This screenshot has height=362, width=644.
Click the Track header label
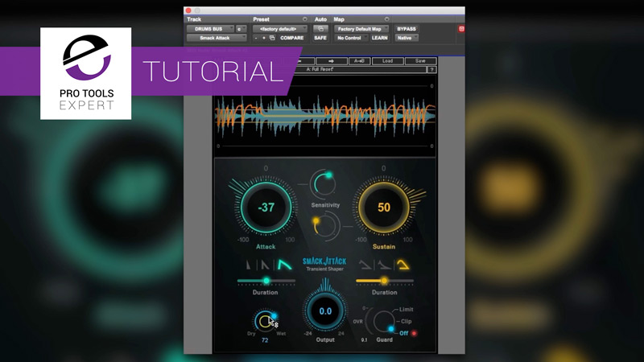(x=194, y=19)
